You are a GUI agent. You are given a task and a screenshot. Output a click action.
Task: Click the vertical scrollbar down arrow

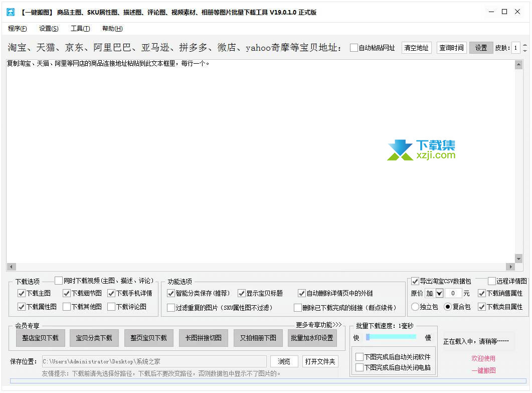tap(518, 259)
